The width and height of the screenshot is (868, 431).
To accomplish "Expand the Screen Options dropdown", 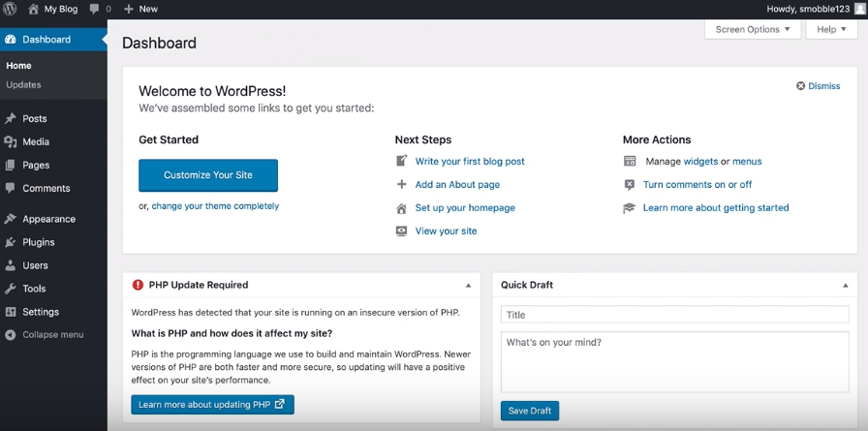I will pos(752,30).
